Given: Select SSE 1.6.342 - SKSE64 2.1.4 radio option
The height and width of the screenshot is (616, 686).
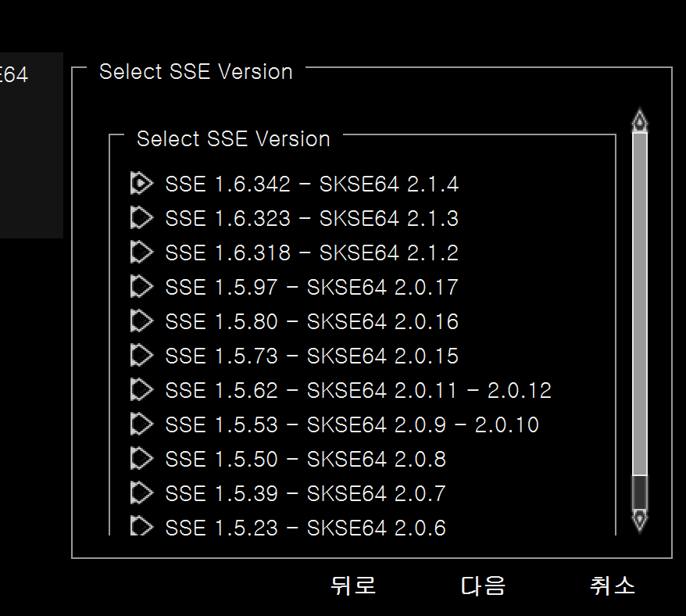Looking at the screenshot, I should (x=141, y=184).
